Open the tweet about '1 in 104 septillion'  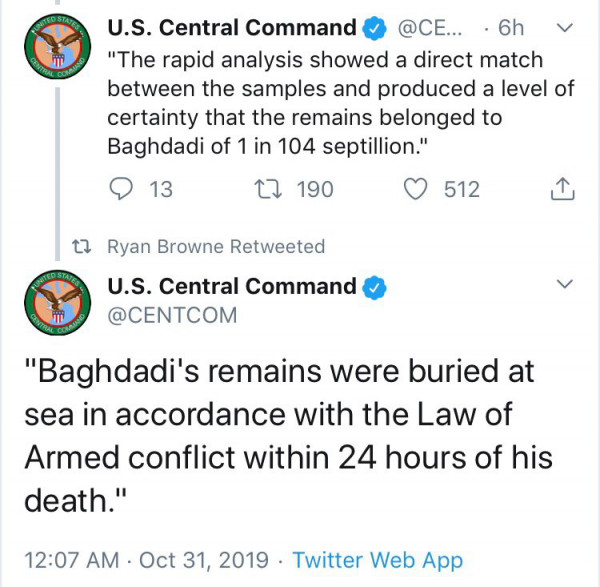click(x=340, y=102)
